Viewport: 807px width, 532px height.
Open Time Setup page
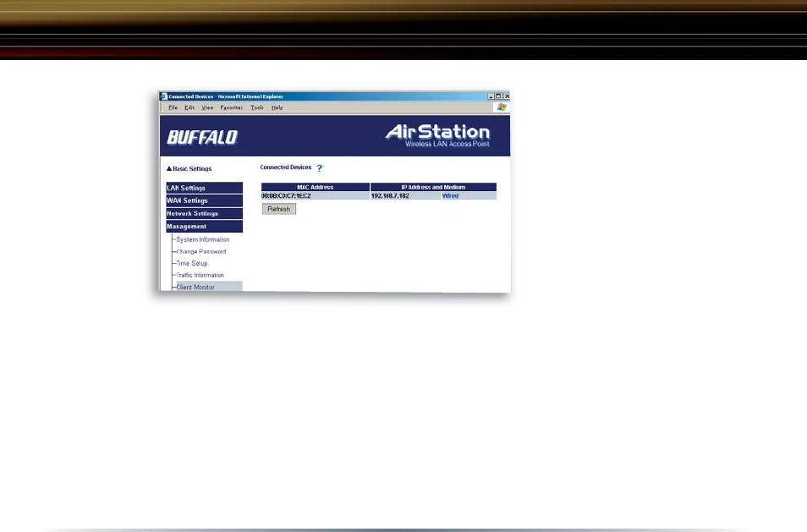[x=191, y=263]
